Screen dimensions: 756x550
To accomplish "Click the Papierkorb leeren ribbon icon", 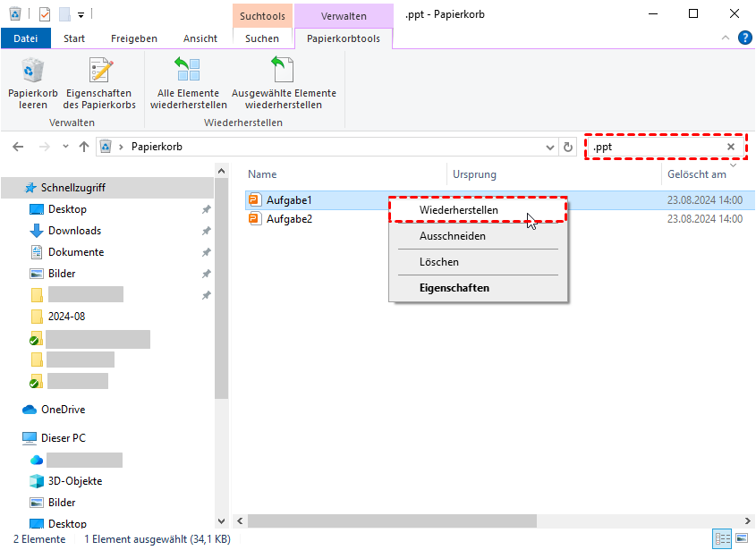I will (33, 72).
